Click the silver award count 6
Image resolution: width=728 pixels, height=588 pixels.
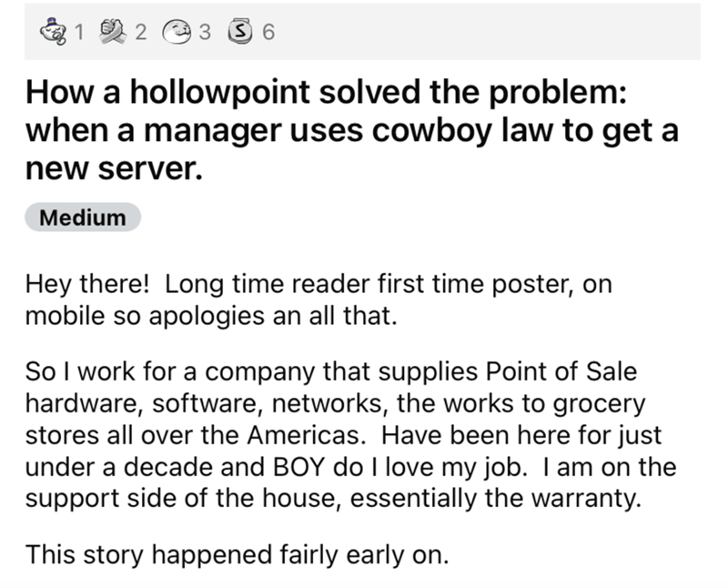coord(267,34)
